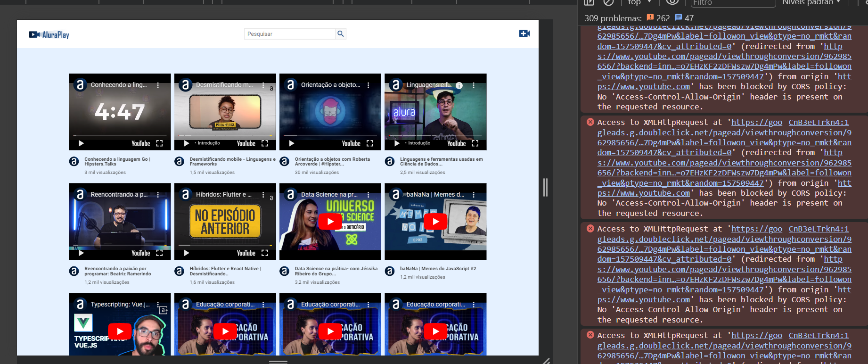Click red play button on 'Data Science na pr...'
The image size is (868, 364).
(x=330, y=222)
